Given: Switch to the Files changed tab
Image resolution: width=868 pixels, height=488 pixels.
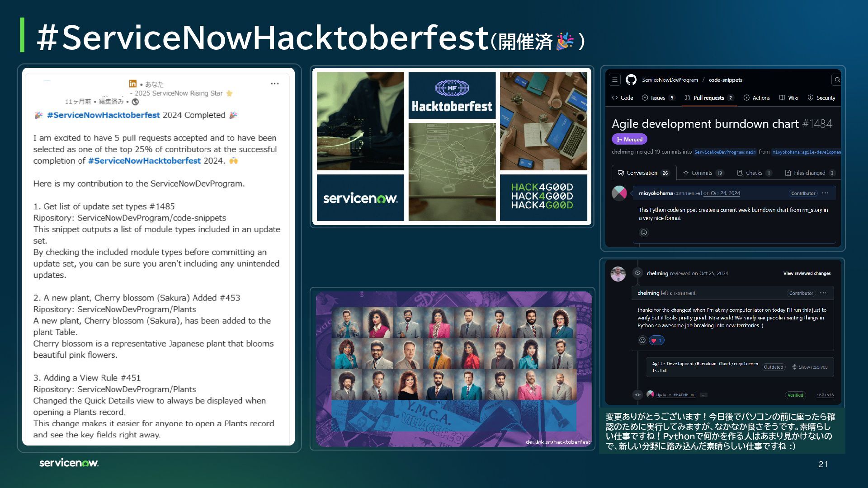Looking at the screenshot, I should pyautogui.click(x=809, y=173).
